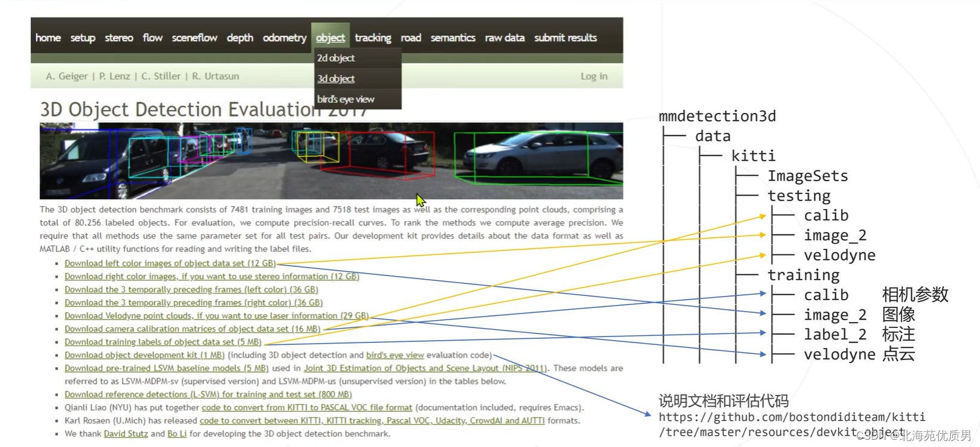Screen dimensions: 980x447
Task: Choose bird's eye view entry
Action: tap(346, 99)
